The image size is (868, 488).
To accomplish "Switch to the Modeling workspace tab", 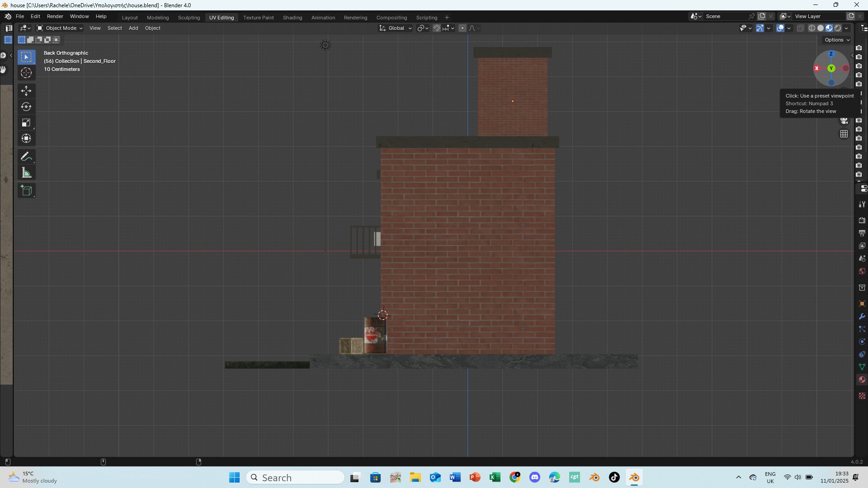I will coord(158,18).
